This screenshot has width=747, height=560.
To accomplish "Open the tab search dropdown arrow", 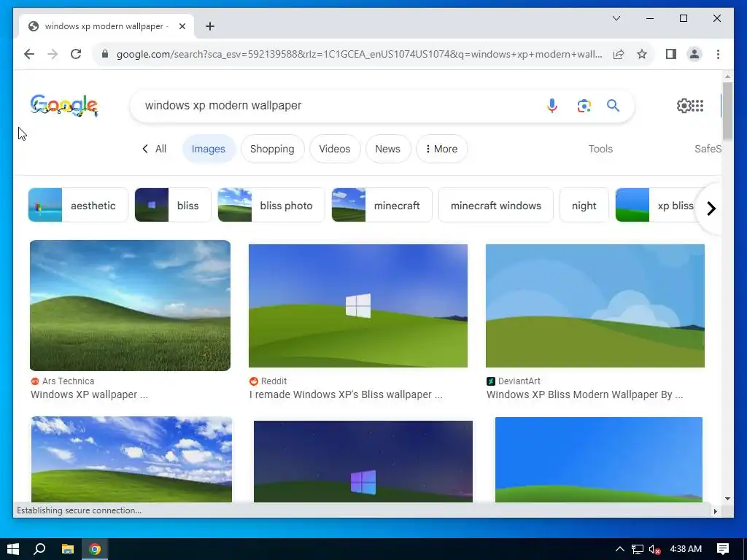I will [616, 18].
